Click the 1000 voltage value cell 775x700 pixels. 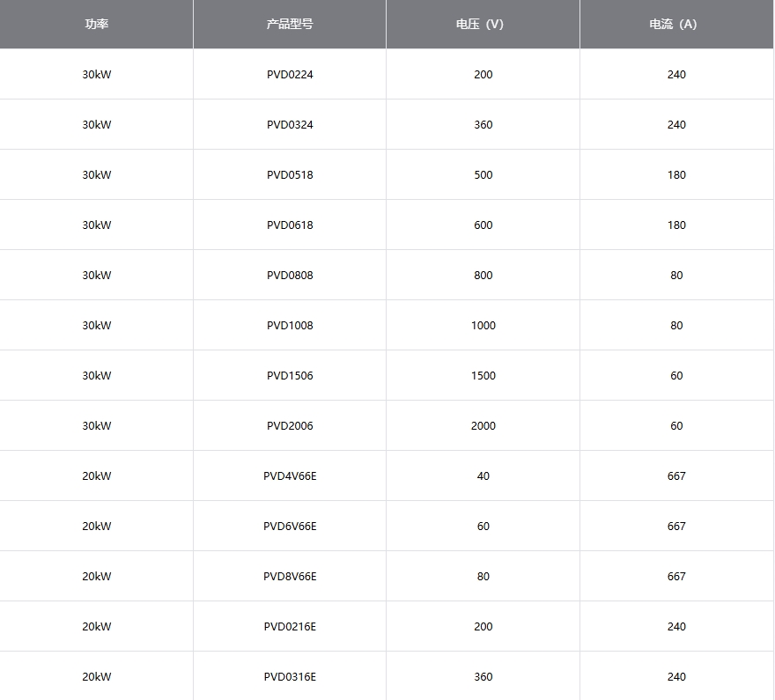pyautogui.click(x=483, y=326)
